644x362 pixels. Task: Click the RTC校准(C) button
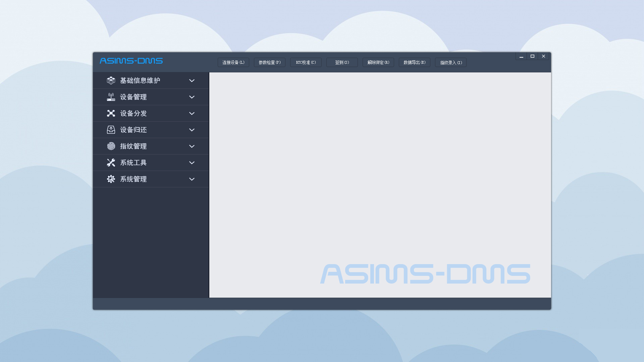coord(306,62)
